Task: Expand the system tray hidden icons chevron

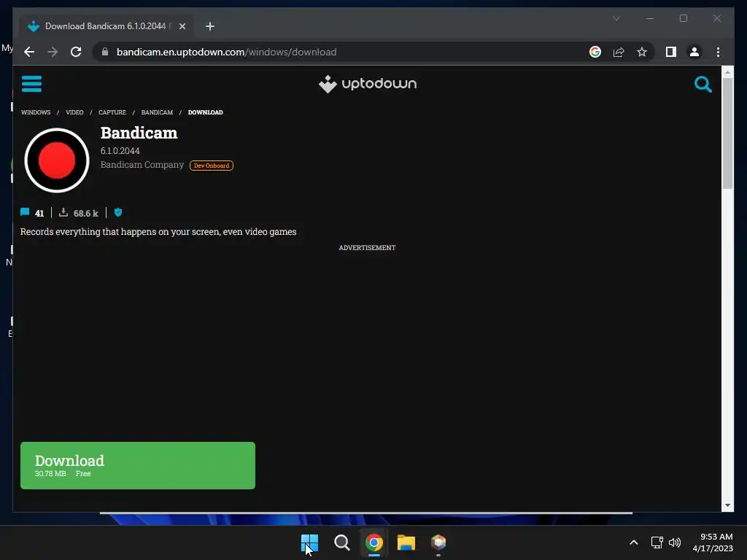Action: [634, 542]
